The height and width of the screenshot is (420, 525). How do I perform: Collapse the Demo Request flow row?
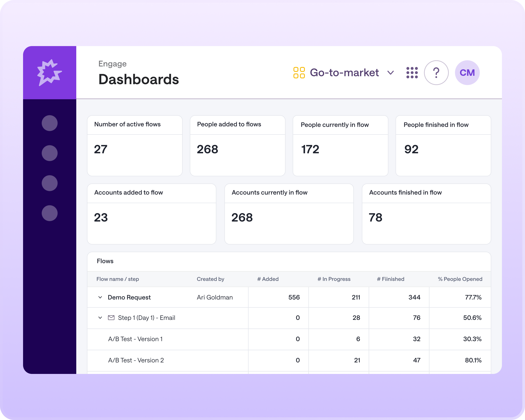pos(100,297)
